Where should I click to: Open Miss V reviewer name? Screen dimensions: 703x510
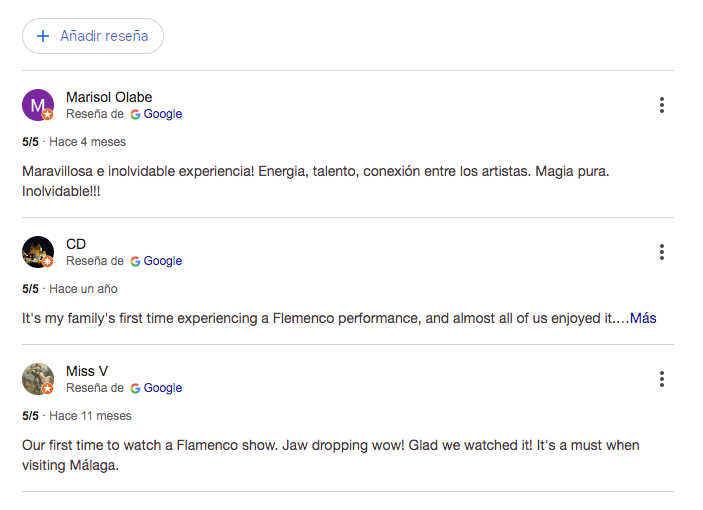(x=87, y=371)
